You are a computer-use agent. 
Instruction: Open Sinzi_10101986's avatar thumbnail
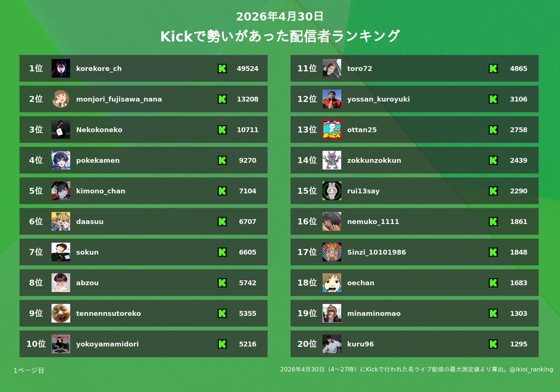(x=332, y=252)
